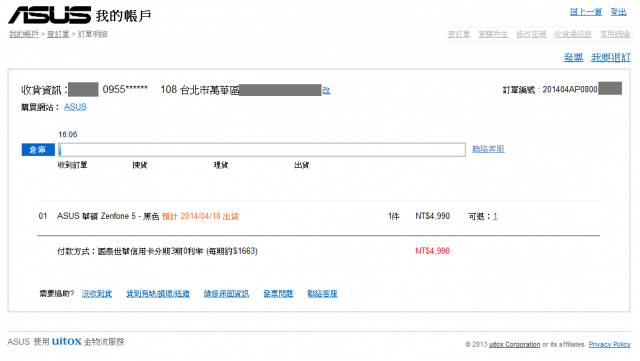This screenshot has height=361, width=640.
Task: Open 維修保固資訊 help link
Action: coord(227,294)
